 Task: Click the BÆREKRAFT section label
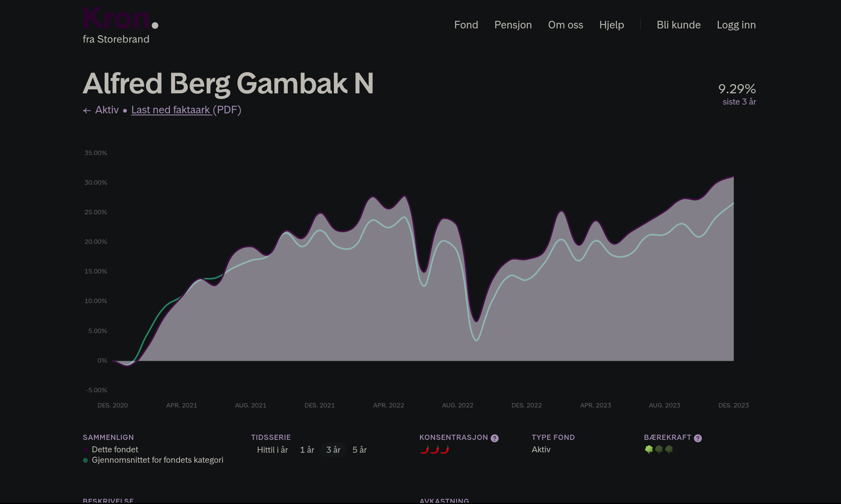[x=667, y=437]
